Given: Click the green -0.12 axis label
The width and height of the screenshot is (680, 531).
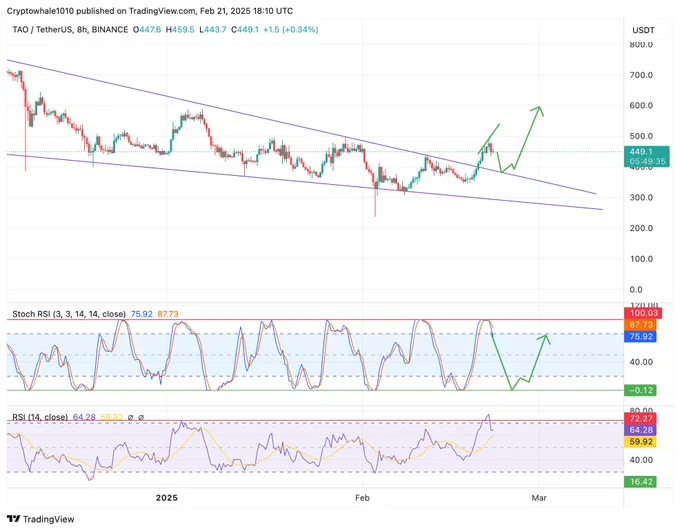Looking at the screenshot, I should point(640,390).
